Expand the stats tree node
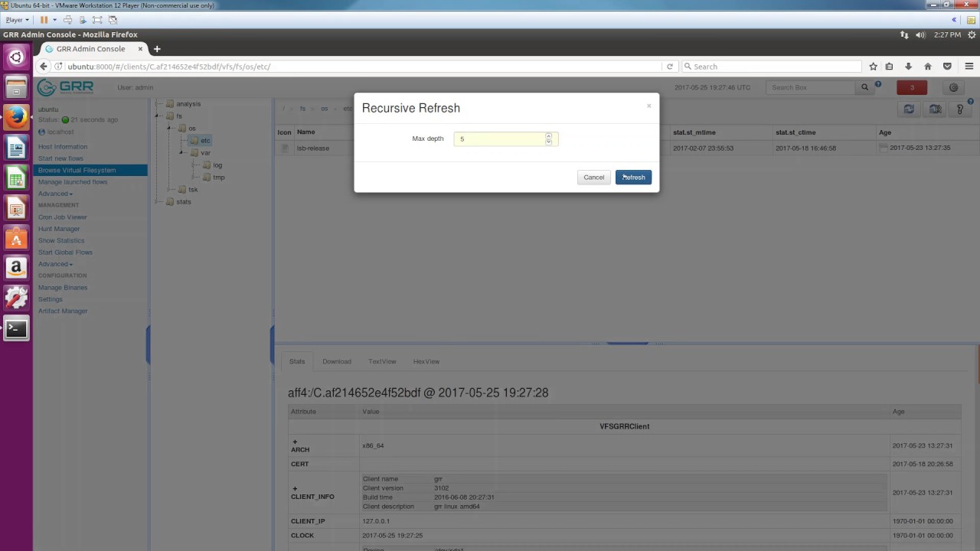 point(158,202)
